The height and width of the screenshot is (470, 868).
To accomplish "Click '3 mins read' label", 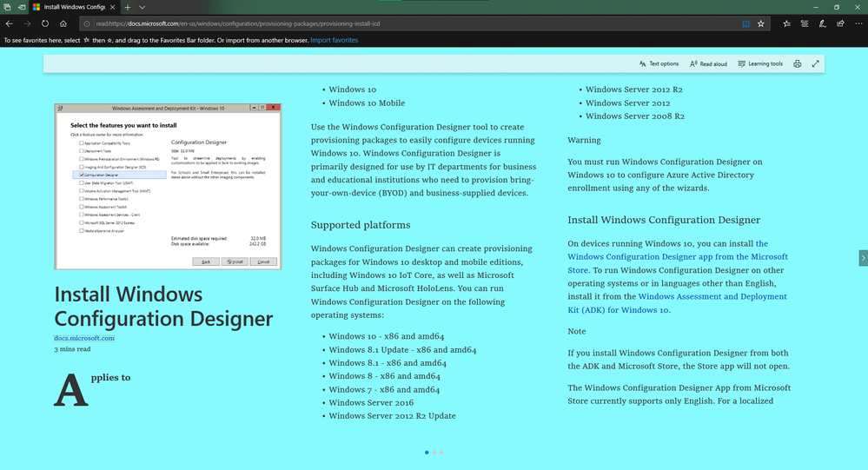I will (x=72, y=348).
